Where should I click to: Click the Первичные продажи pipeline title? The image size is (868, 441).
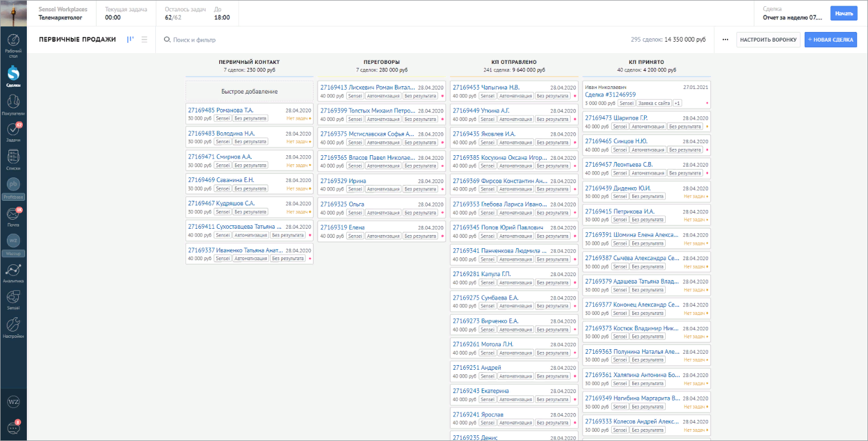[77, 39]
